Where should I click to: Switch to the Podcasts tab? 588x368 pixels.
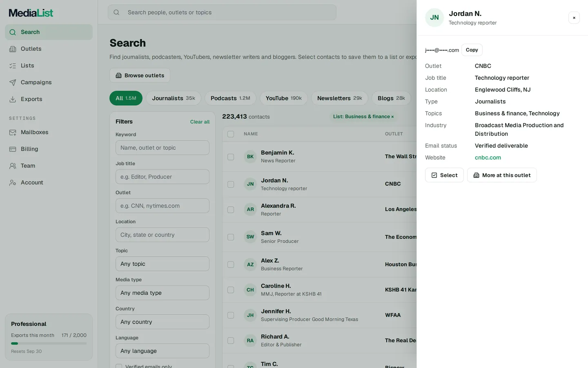[x=230, y=98]
